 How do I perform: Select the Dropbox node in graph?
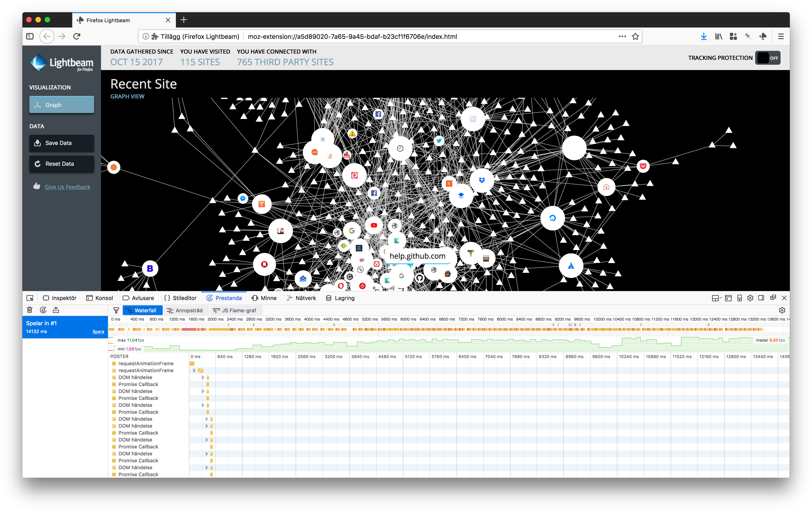[482, 180]
